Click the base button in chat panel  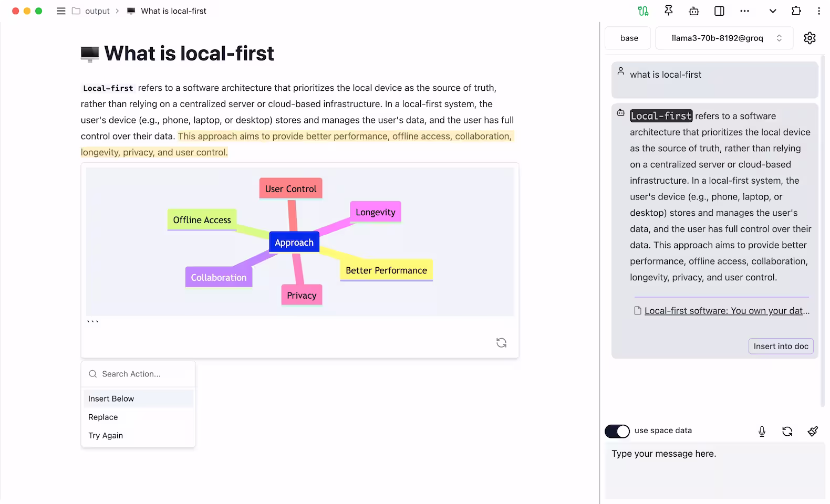(629, 38)
